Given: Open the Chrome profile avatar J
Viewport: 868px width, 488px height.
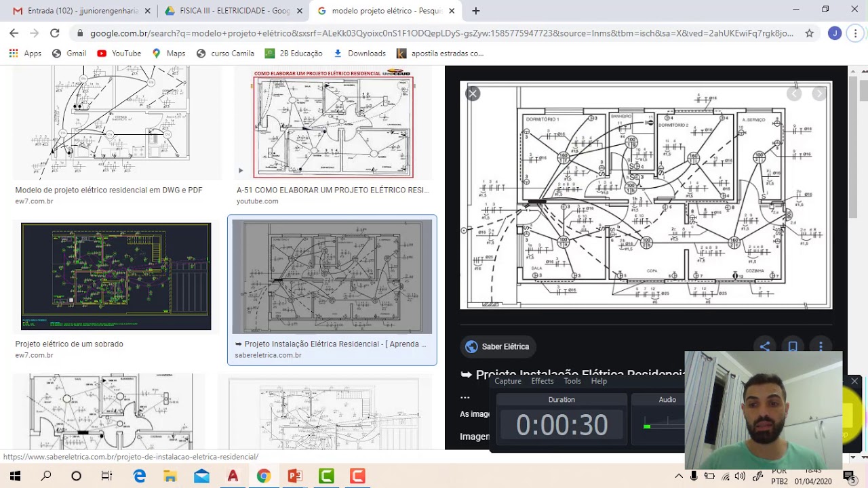Looking at the screenshot, I should tap(835, 33).
